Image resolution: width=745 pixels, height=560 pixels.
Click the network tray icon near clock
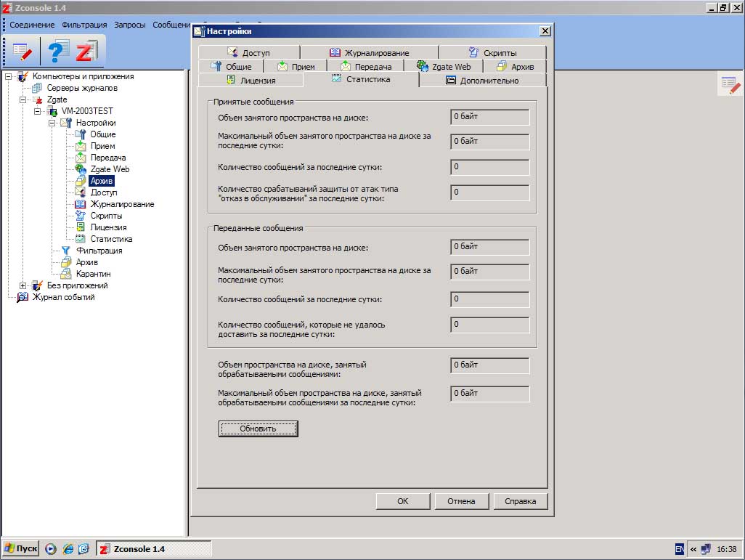tap(706, 549)
